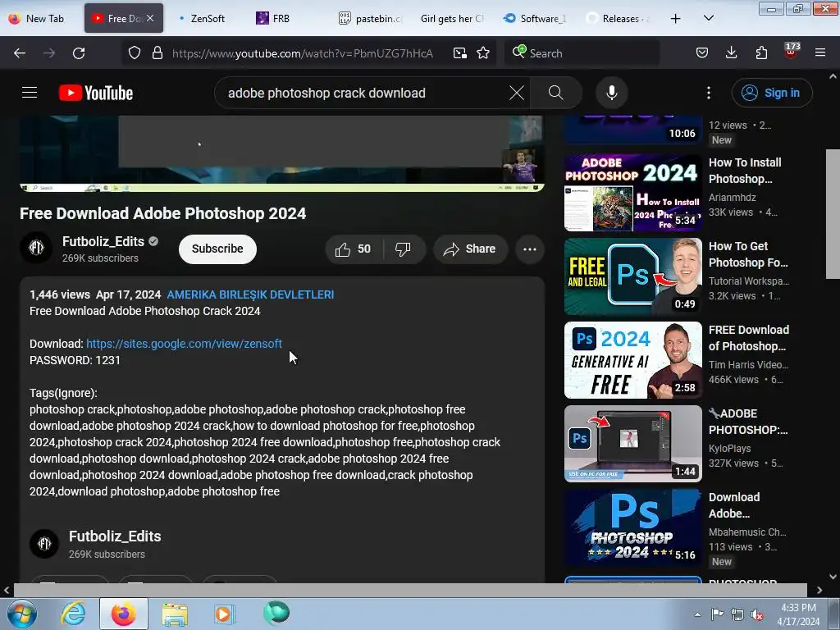Open AMERIKA BIRLEŞIK DEVLETLERI location link
Screen dimensions: 840x630
click(x=250, y=294)
